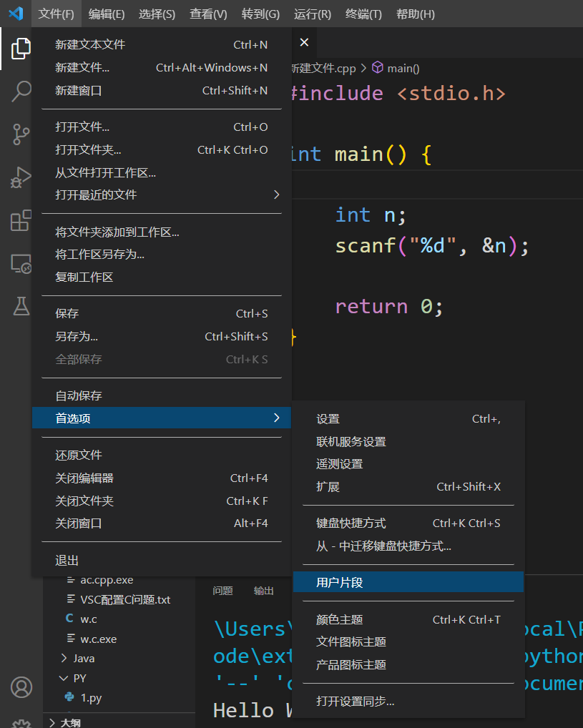Image resolution: width=583 pixels, height=728 pixels.
Task: Open the Remote Explorer icon
Action: (21, 264)
